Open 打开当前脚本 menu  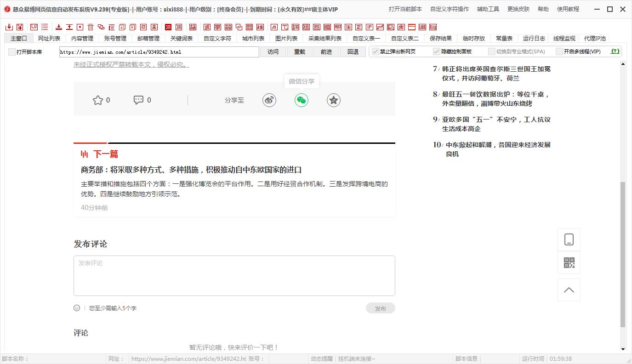[x=405, y=9]
